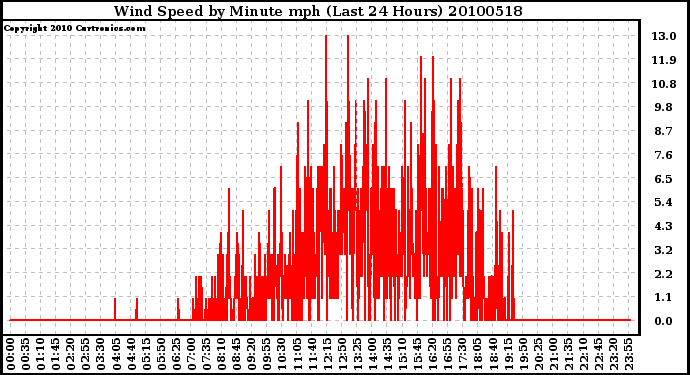The height and width of the screenshot is (375, 690).
Task: Click the 04:40 time label
Action: pyautogui.click(x=131, y=355)
